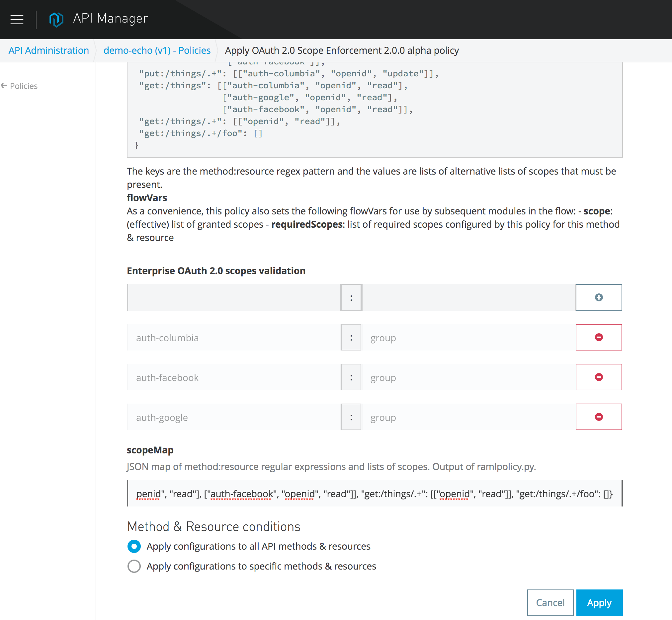Image resolution: width=672 pixels, height=620 pixels.
Task: Select apply to all API methods & resources
Action: (134, 546)
